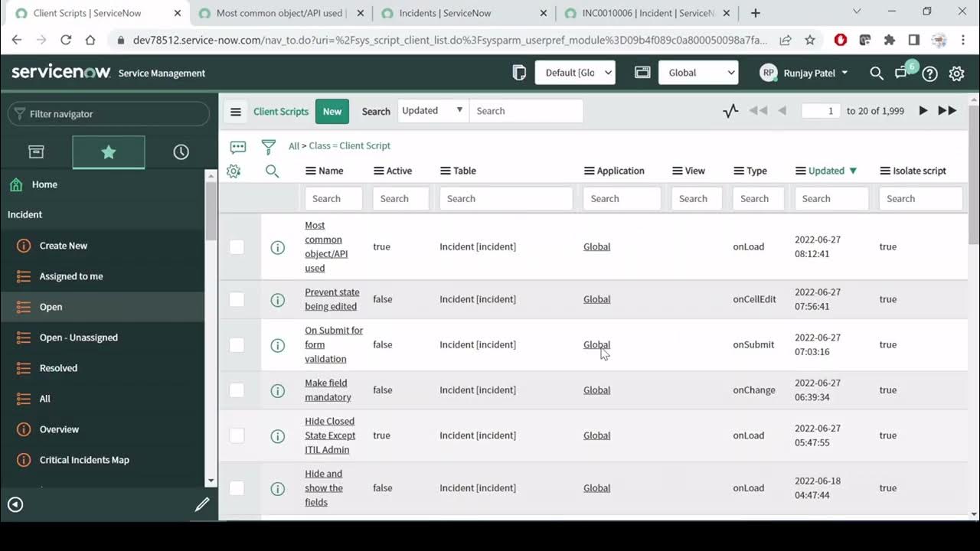Image resolution: width=980 pixels, height=551 pixels.
Task: Click Global link in Make field mandatory row
Action: [596, 390]
